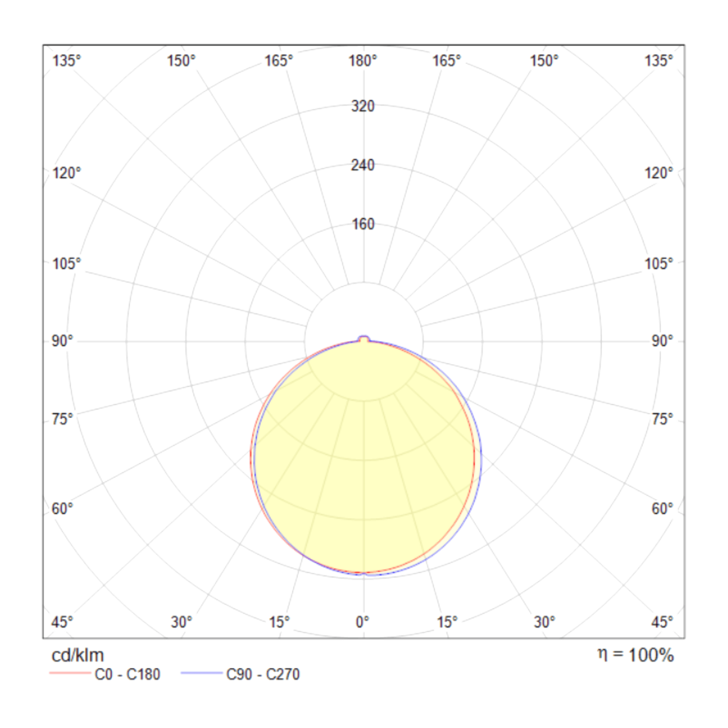Image resolution: width=728 pixels, height=728 pixels.
Task: Click the 75° label on the right side
Action: pyautogui.click(x=662, y=419)
